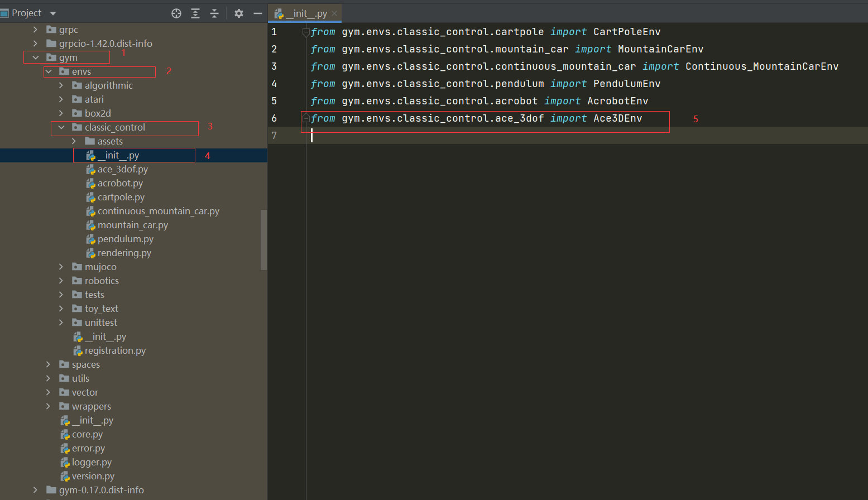Open Project panel settings gear
Viewport: 868px width, 500px height.
point(239,13)
